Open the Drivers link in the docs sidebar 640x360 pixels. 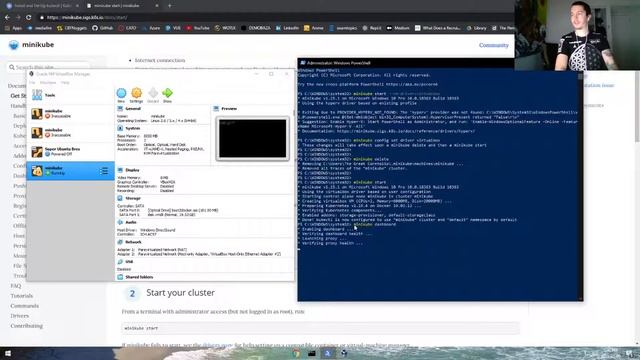[x=20, y=316]
